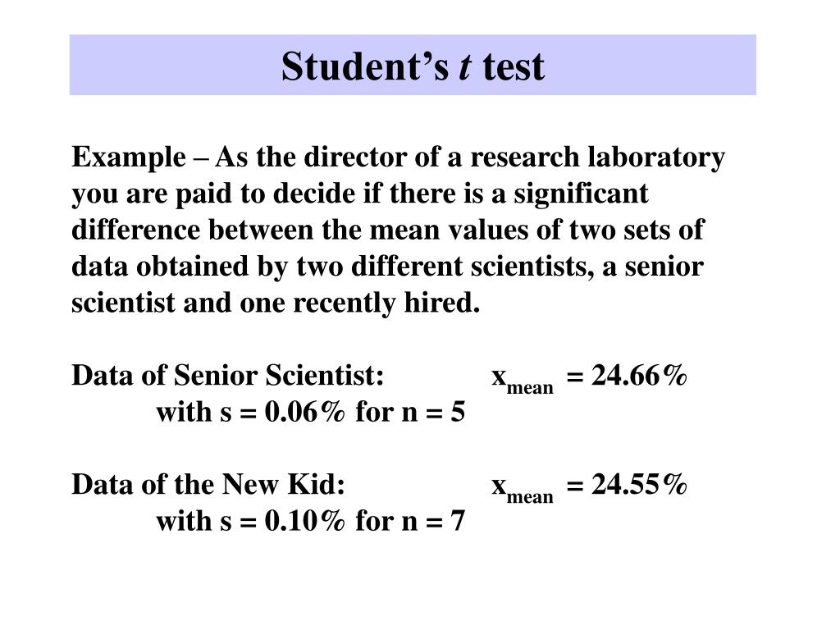Click the senior scientist's 24.66% mean value
Image resolution: width=840 pixels, height=630 pixels.
tap(638, 376)
